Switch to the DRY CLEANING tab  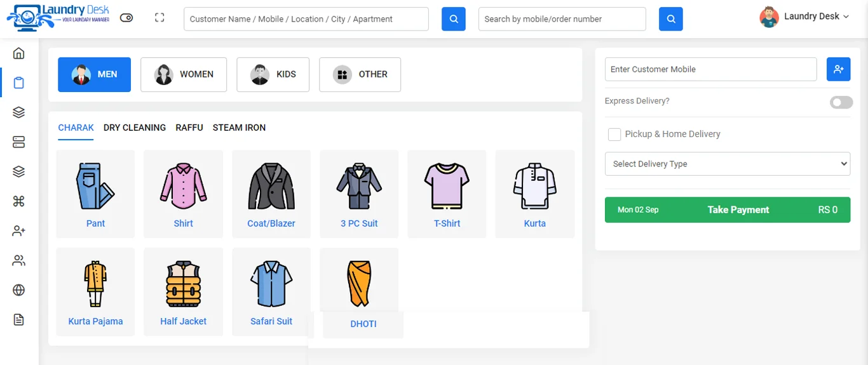click(135, 128)
